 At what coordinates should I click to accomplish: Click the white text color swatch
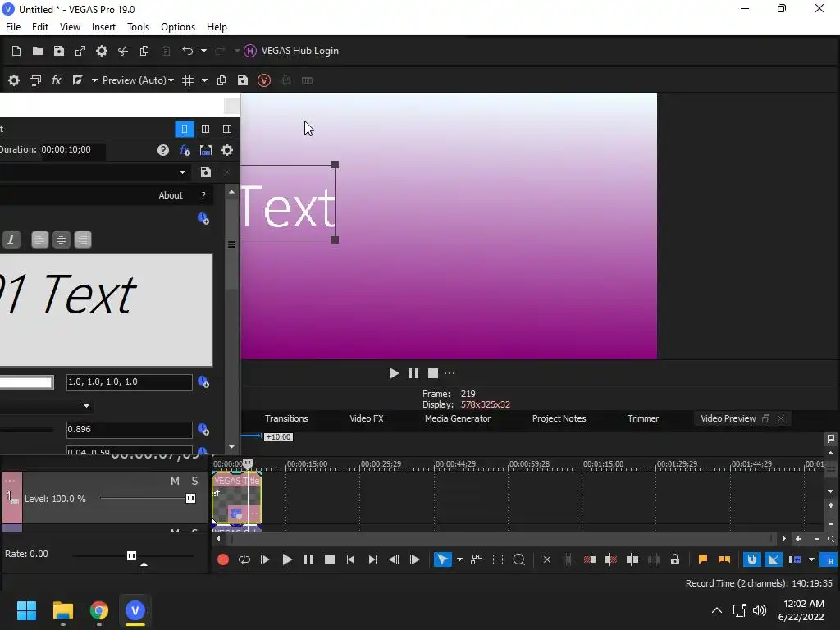(x=26, y=382)
